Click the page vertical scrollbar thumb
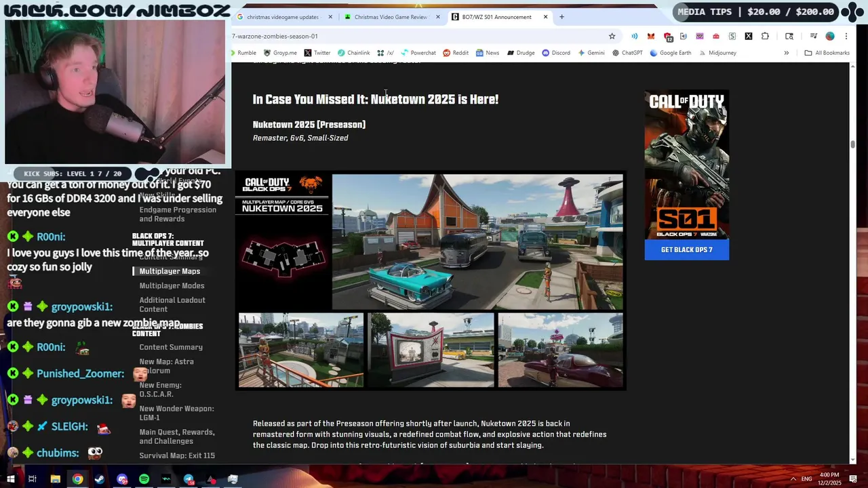 (853, 144)
